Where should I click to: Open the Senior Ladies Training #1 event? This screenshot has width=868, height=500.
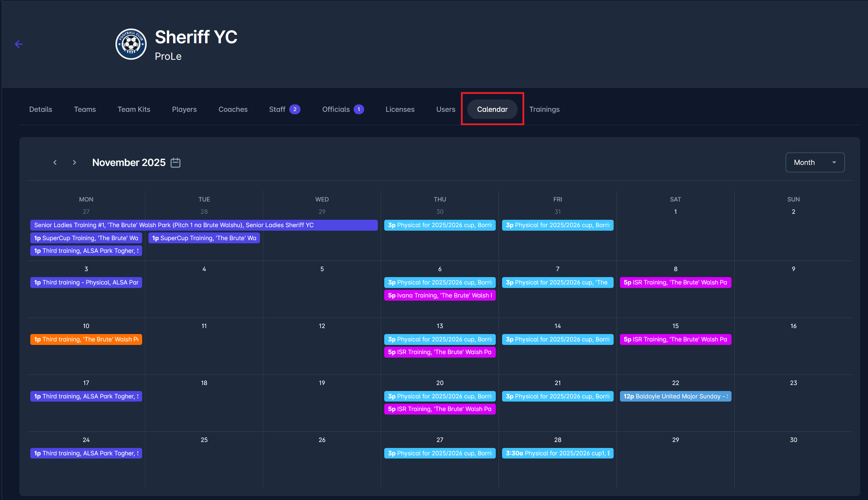tap(204, 225)
